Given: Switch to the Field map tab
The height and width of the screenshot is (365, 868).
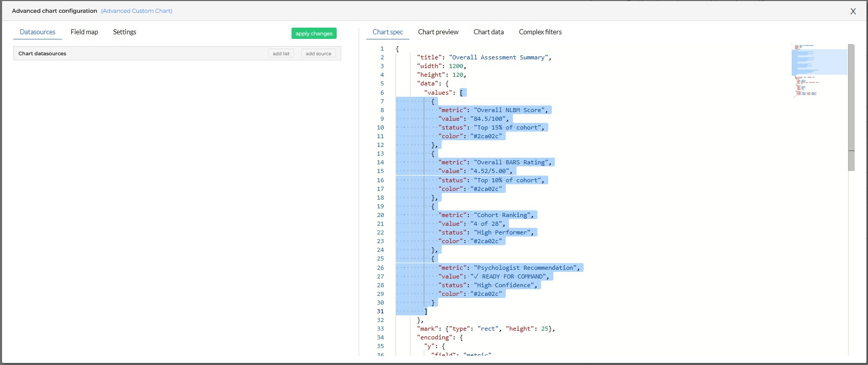Looking at the screenshot, I should click(x=85, y=32).
